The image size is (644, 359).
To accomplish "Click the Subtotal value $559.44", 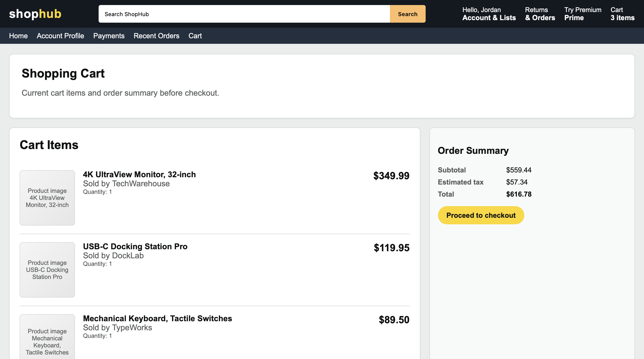I will pos(519,170).
